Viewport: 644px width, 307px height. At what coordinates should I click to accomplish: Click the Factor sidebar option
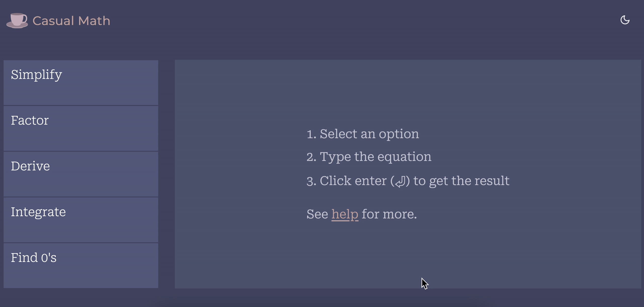(x=81, y=120)
